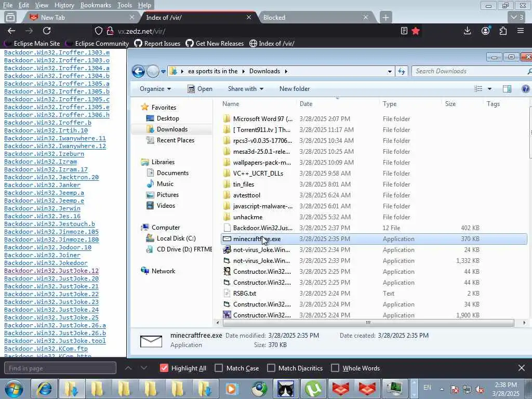Viewport: 532px width, 399px height.
Task: Open address bar history dropdown in Explorer
Action: point(390,71)
